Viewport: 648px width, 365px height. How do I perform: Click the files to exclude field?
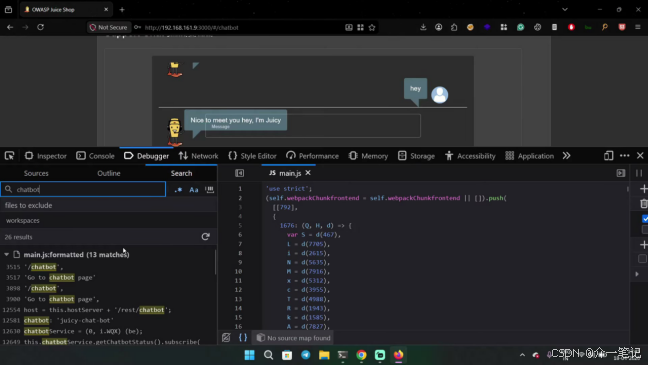[108, 205]
